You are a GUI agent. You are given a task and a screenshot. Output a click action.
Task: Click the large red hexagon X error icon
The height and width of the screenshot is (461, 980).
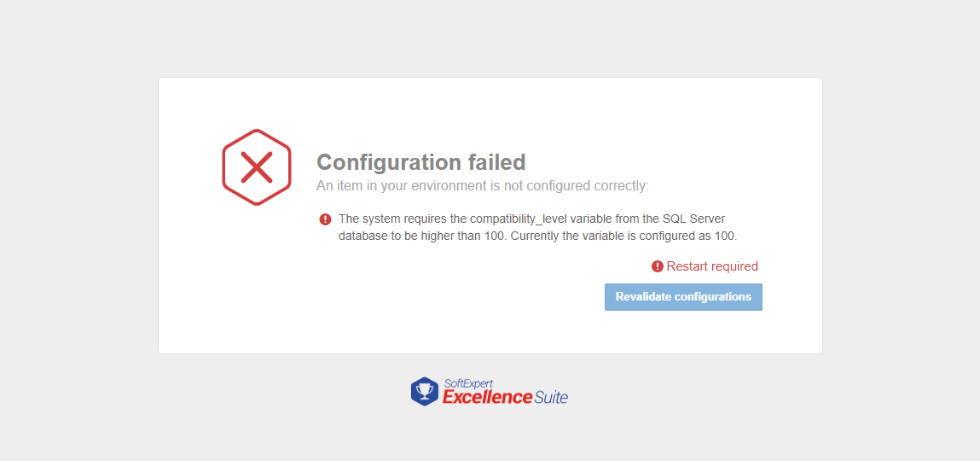[x=256, y=167]
